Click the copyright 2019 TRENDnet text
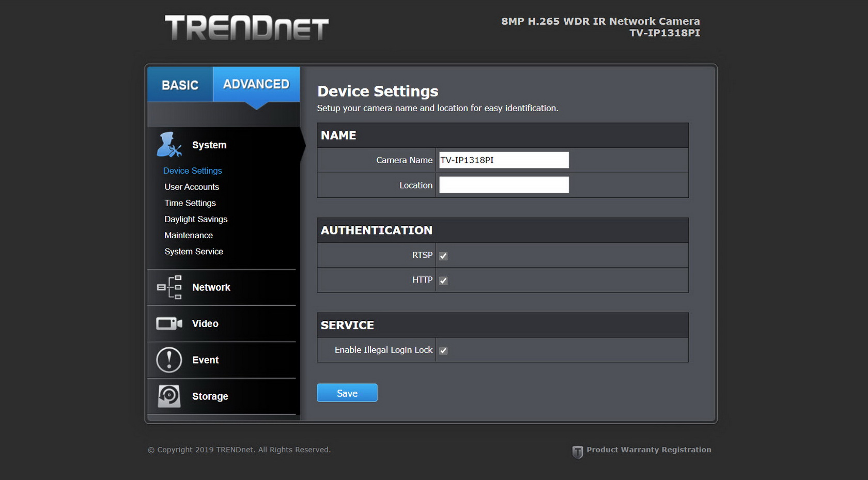Screen dimensions: 868x480 click(x=239, y=450)
